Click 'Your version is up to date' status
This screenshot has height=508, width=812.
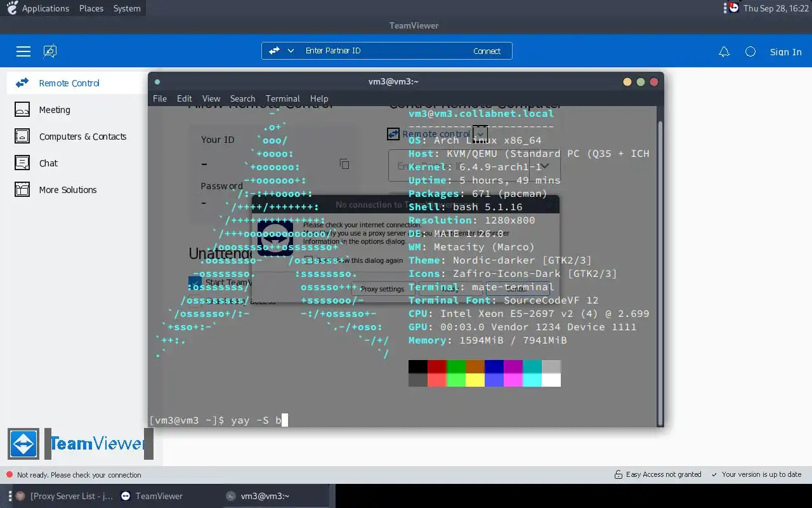(756, 474)
